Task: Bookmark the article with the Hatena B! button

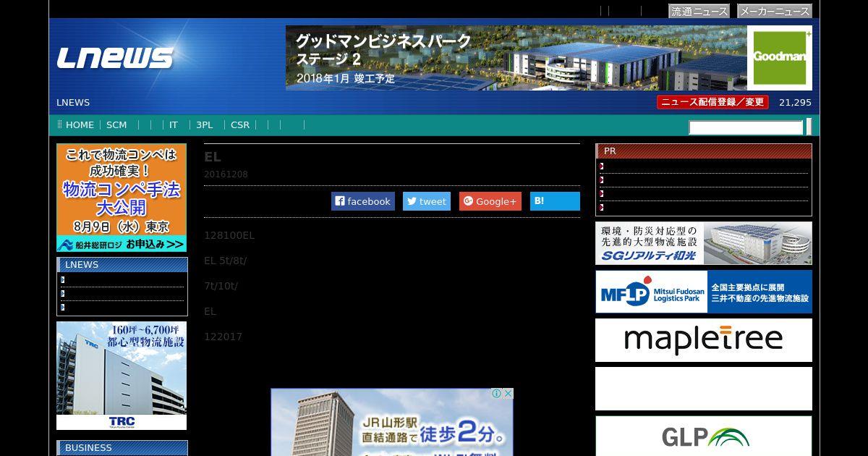Action: [x=555, y=201]
